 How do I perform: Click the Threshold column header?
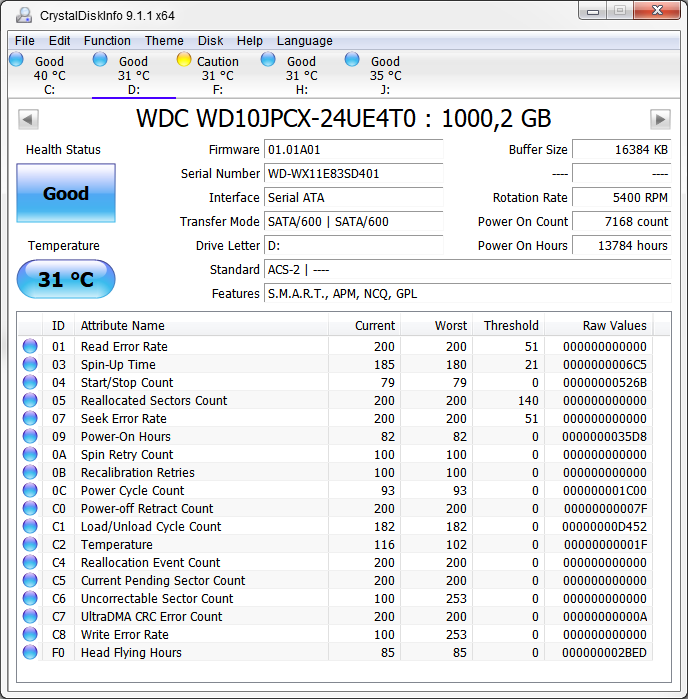(508, 325)
